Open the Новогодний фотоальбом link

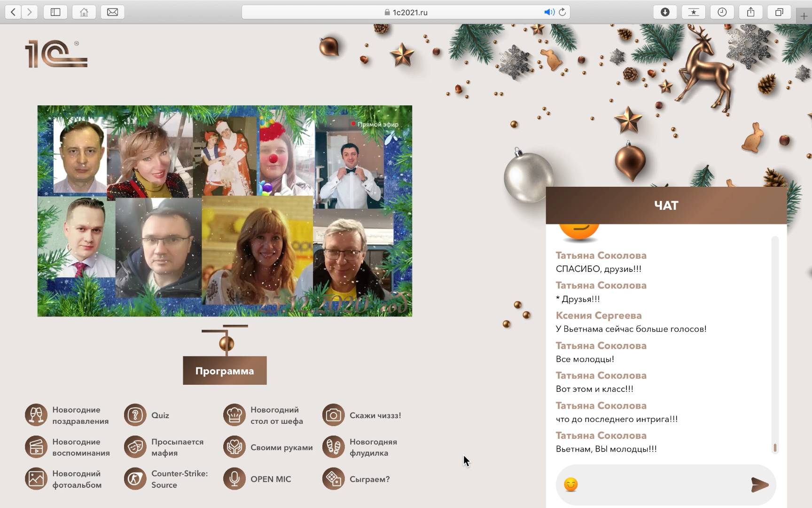tap(77, 479)
